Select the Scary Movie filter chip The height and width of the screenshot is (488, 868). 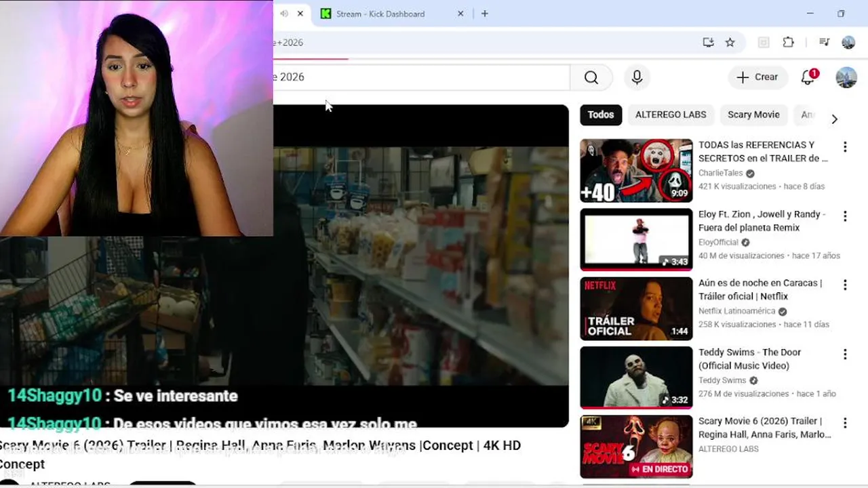coord(753,115)
